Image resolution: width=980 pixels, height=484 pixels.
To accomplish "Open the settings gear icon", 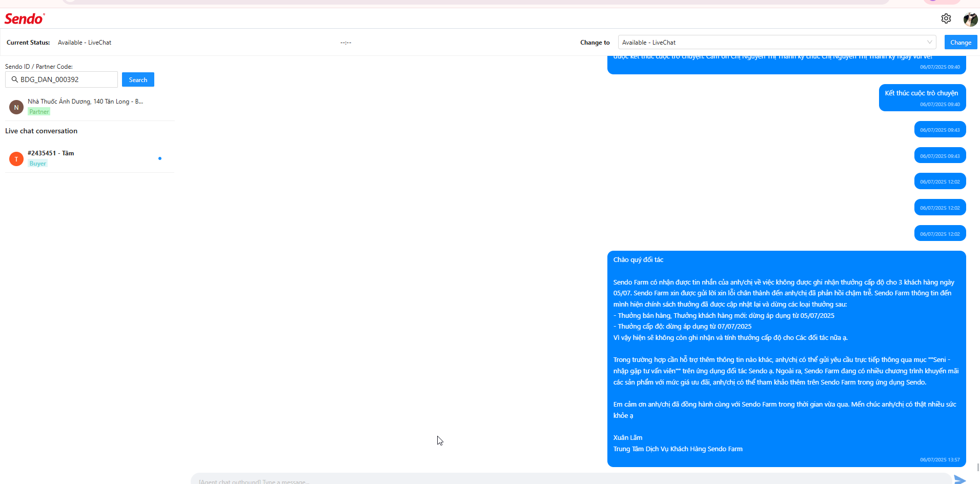I will [x=946, y=18].
